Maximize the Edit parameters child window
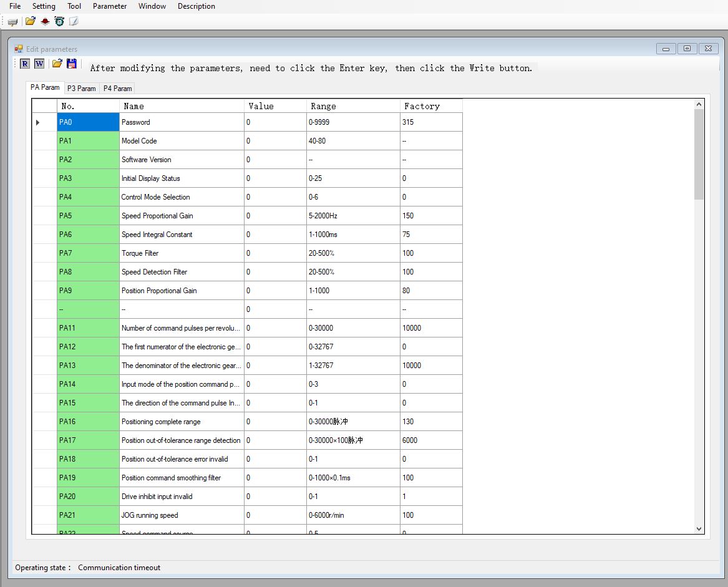The width and height of the screenshot is (728, 587). 687,49
